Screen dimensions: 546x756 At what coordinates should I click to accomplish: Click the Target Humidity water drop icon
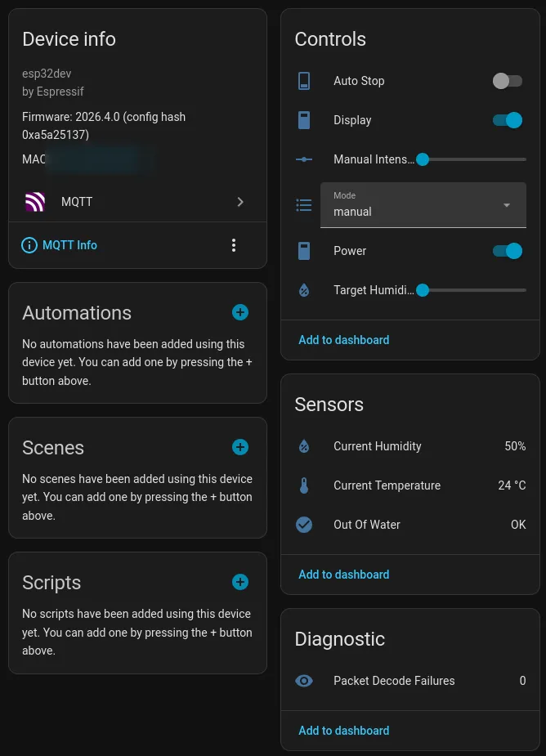304,290
